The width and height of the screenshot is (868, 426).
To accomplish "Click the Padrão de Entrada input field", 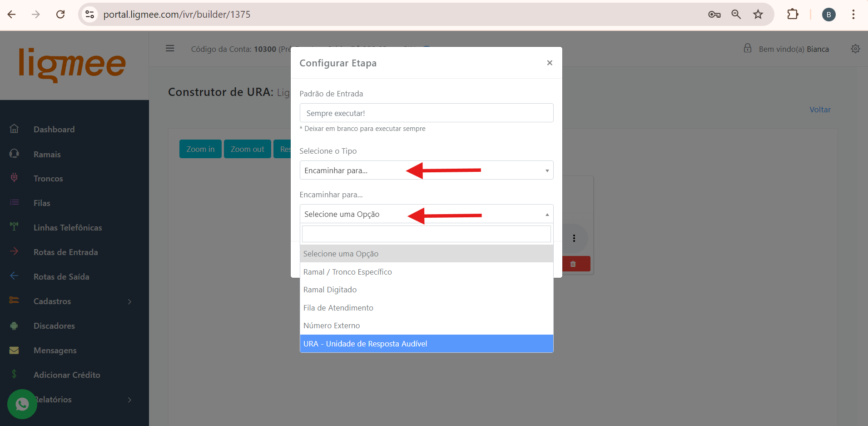I will [426, 113].
